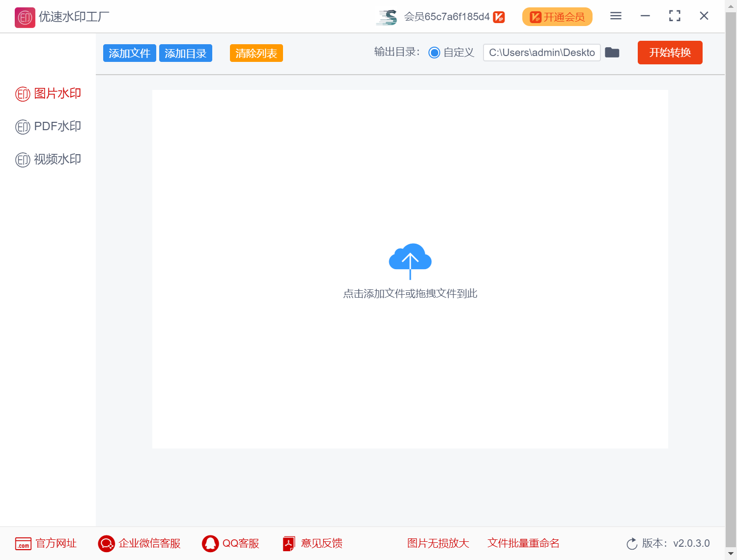This screenshot has width=737, height=560.
Task: Minimize the watermark app window
Action: pos(645,16)
